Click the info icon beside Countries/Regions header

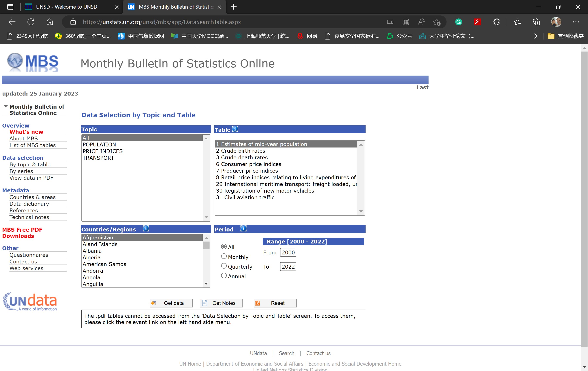point(146,229)
